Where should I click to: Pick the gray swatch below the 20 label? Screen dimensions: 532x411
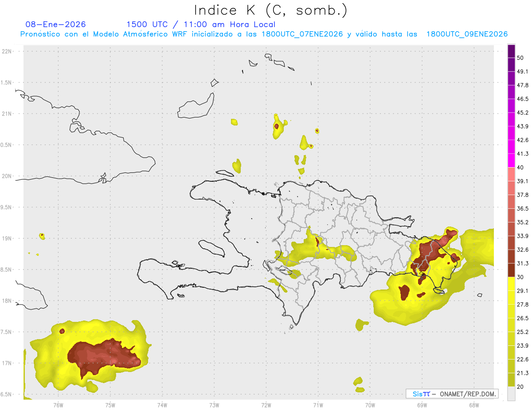click(x=512, y=393)
